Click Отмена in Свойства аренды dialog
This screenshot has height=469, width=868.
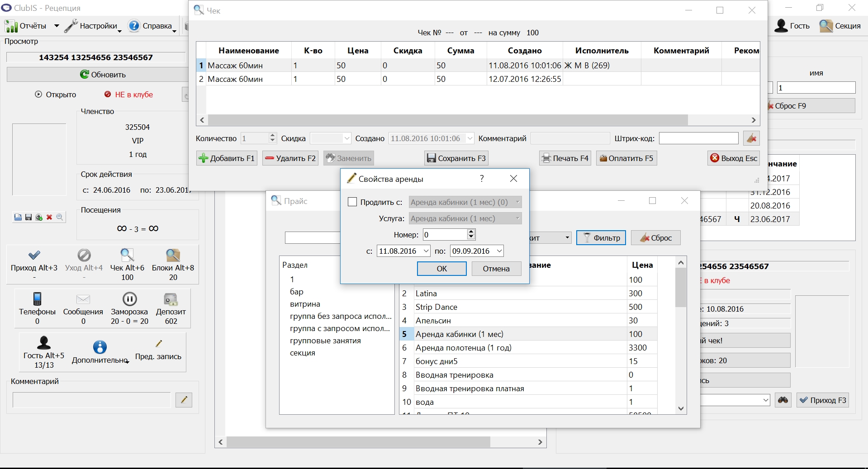(x=496, y=269)
